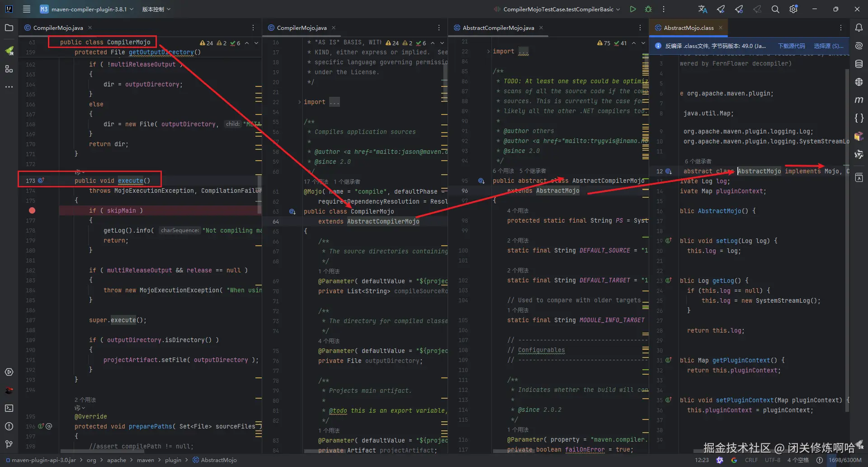Screen dimensions: 868x467
Task: Open the Notifications bell icon
Action: click(859, 28)
